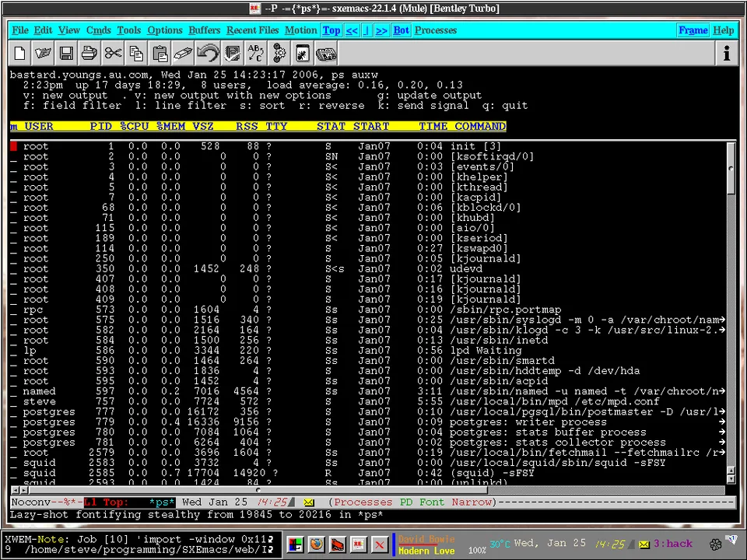Click the colorful grid dock icon

pos(295,544)
